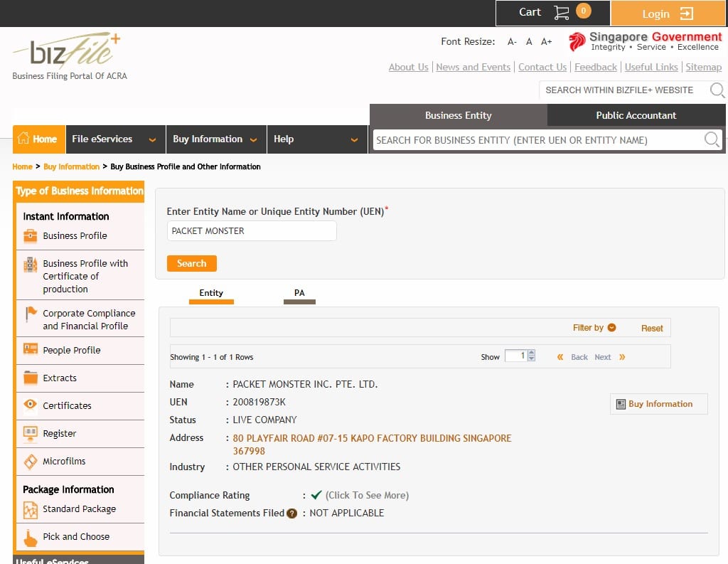Select the People Profile icon

pos(31,349)
